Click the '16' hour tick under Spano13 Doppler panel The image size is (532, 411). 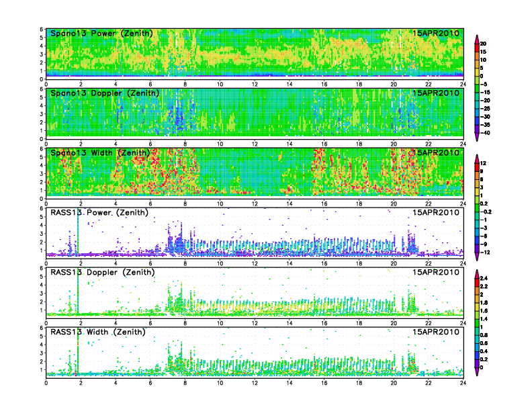click(324, 144)
